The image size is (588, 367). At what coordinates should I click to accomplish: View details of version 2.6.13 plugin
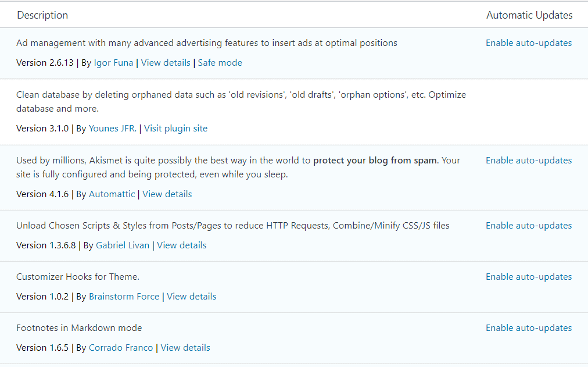166,63
